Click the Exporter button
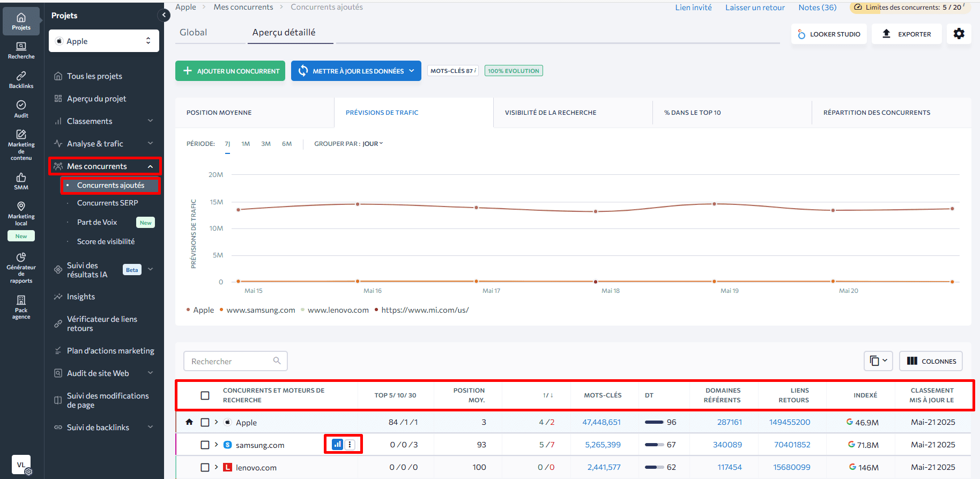The image size is (980, 479). [x=907, y=34]
